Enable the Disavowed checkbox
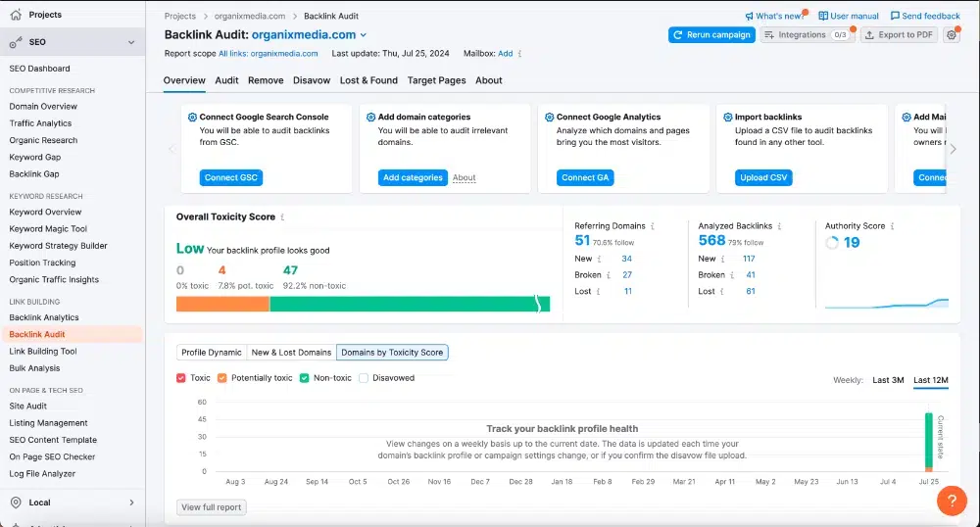The width and height of the screenshot is (980, 527). click(364, 378)
